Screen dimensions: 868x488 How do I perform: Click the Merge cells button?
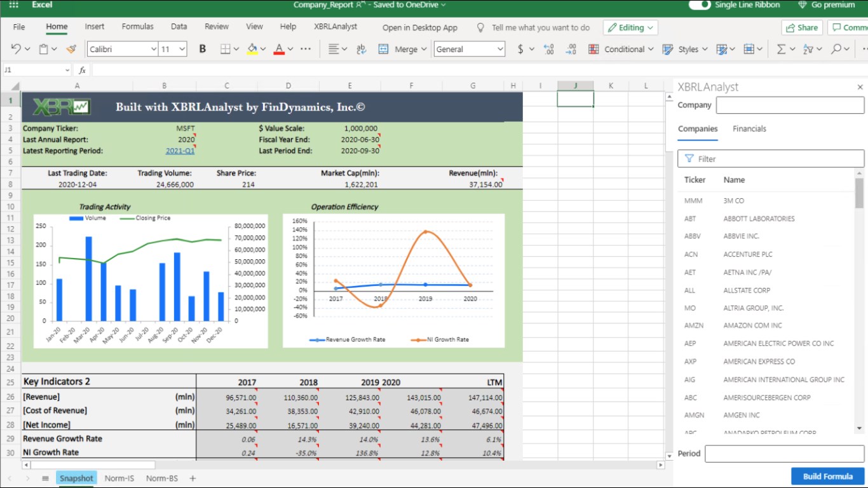point(402,49)
